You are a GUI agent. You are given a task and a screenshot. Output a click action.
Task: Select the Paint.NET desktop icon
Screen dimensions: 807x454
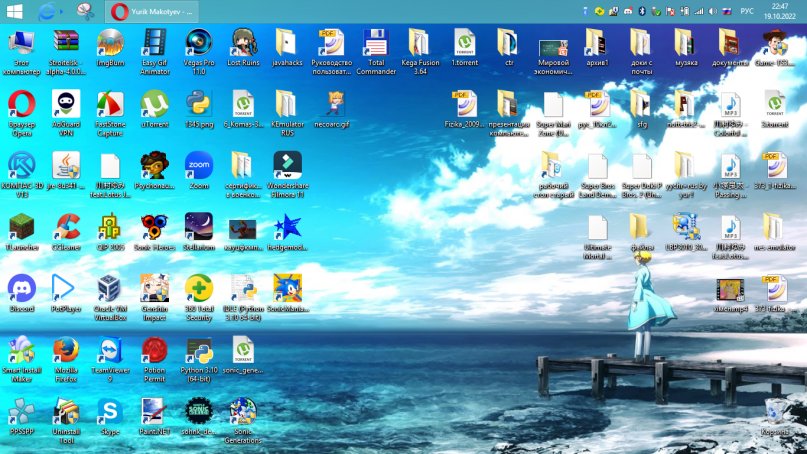pyautogui.click(x=154, y=412)
